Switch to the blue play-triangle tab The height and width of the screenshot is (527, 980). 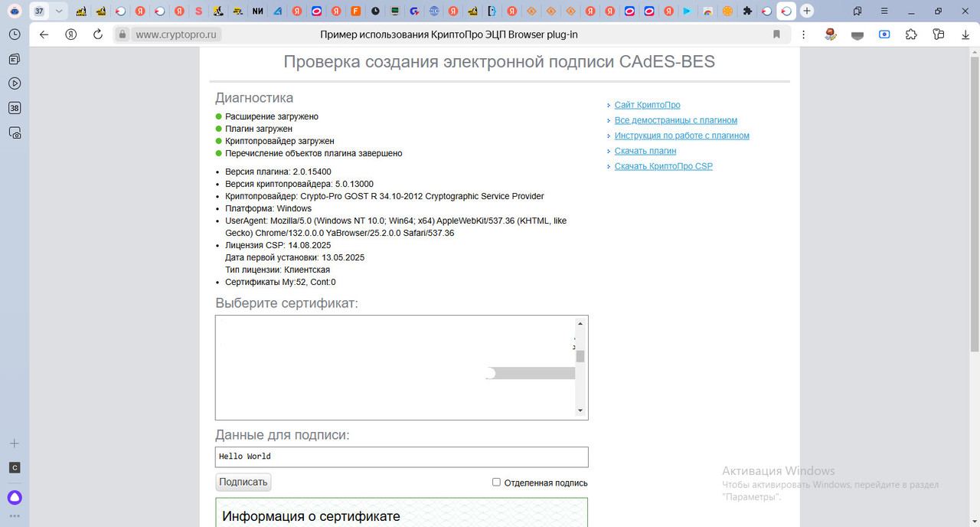(688, 11)
